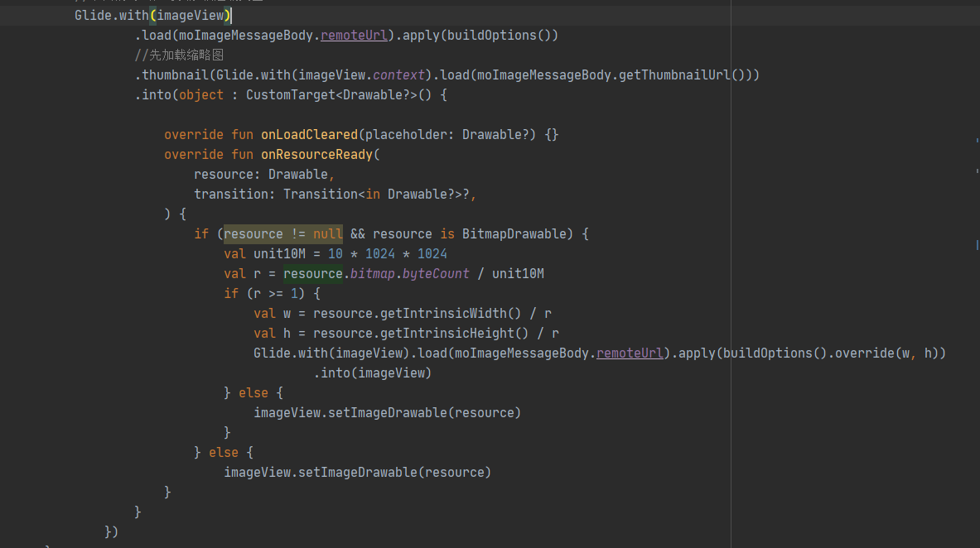
Task: Click 'resource: Drawable,' parameter line
Action: tap(264, 175)
